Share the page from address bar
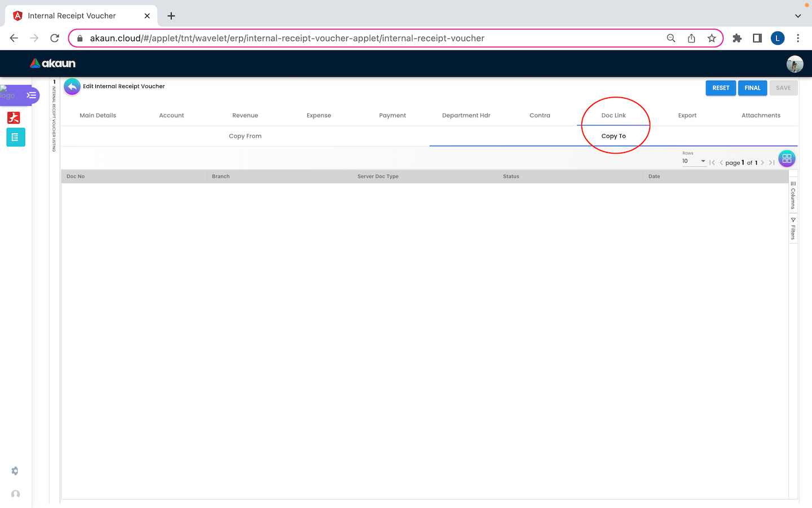This screenshot has height=508, width=812. tap(691, 38)
